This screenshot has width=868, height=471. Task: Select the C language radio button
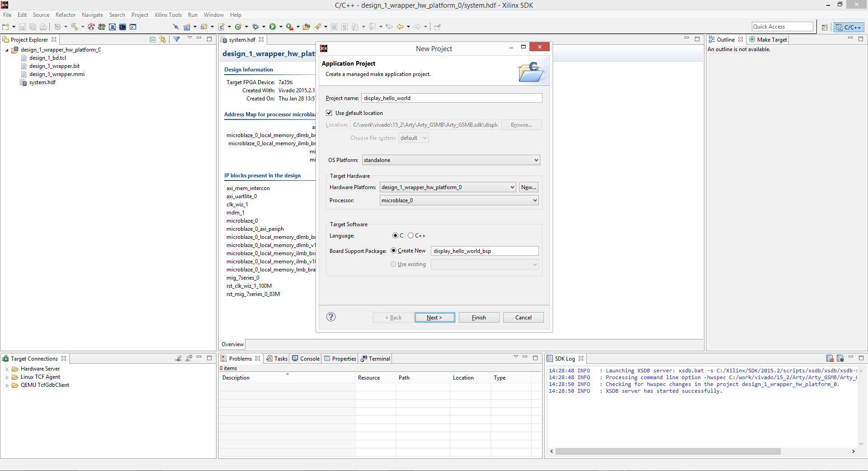(395, 236)
